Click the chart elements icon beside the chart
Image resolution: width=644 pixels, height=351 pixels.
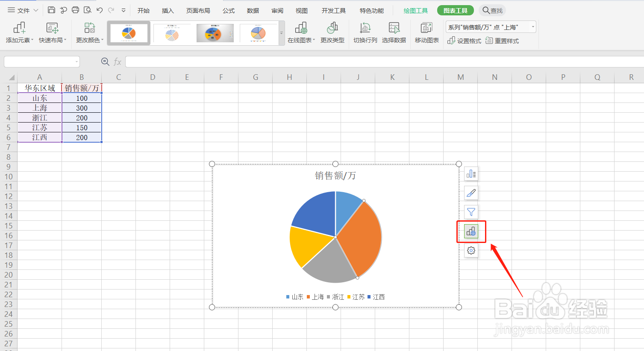tap(471, 174)
